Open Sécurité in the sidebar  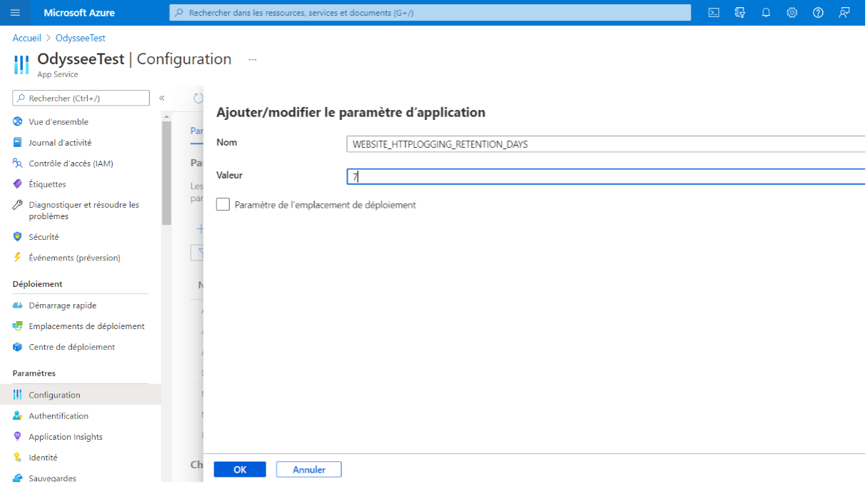click(44, 237)
